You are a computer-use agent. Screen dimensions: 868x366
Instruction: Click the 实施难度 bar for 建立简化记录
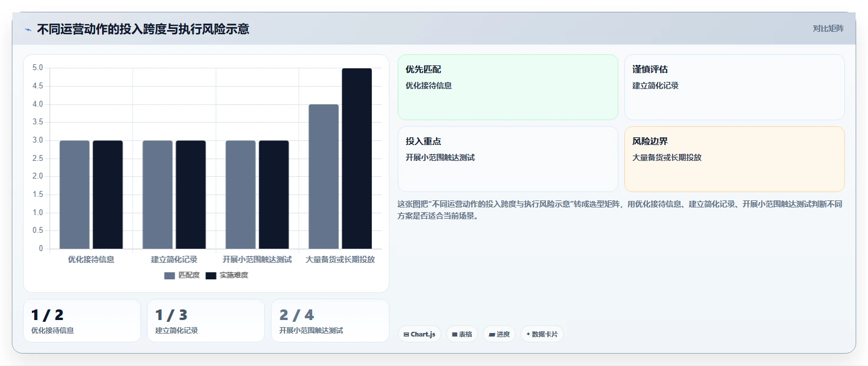[191, 194]
